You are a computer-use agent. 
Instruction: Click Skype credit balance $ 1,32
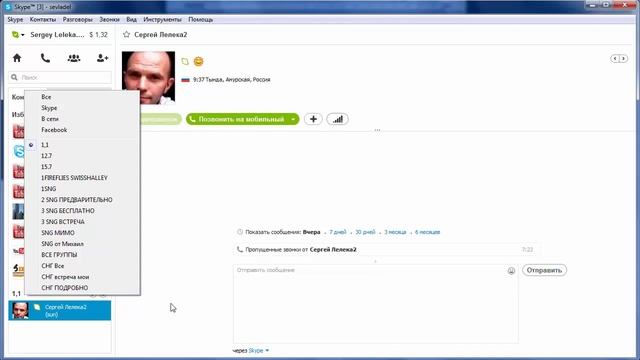coord(98,35)
